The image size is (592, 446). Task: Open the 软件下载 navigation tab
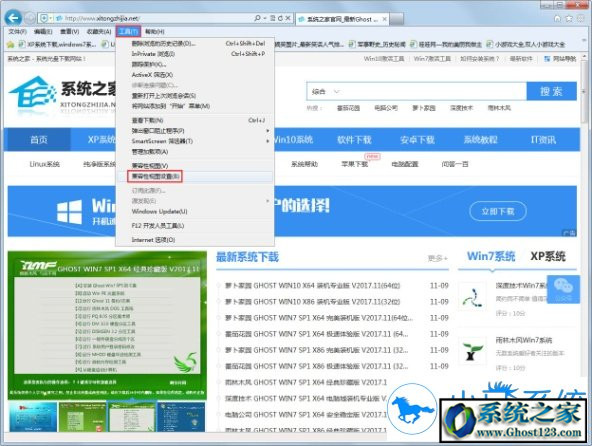pos(354,140)
